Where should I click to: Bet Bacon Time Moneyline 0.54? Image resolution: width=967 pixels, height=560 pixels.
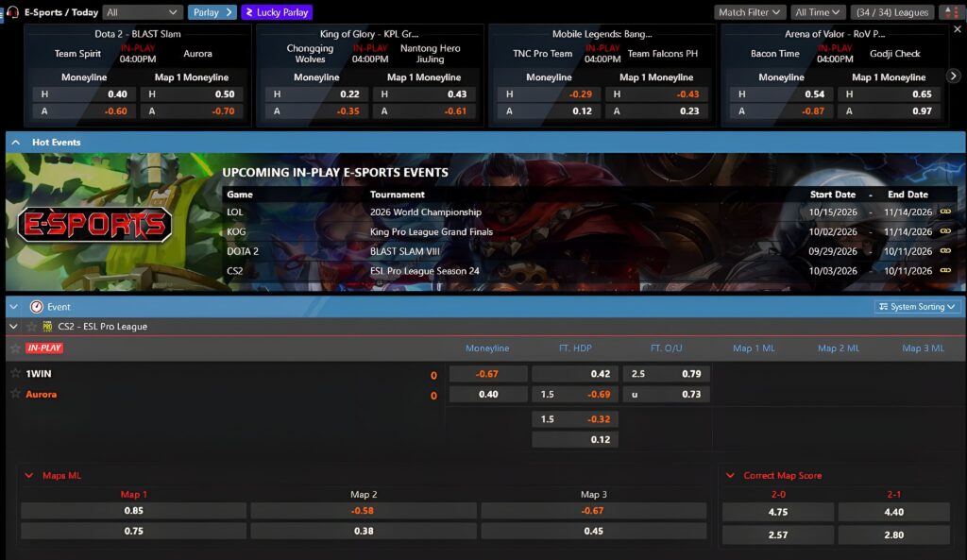point(781,94)
